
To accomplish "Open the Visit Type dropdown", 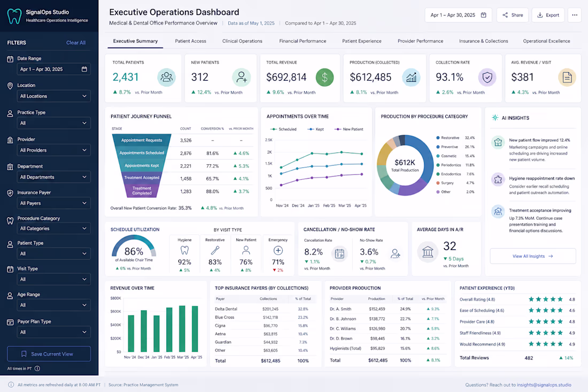I will [53, 280].
